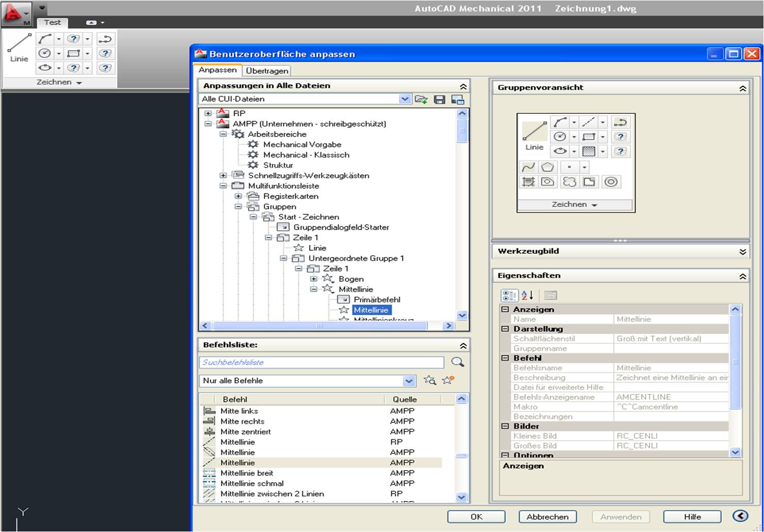Expand the Registerkarten tree node
The width and height of the screenshot is (764, 532).
[x=238, y=196]
